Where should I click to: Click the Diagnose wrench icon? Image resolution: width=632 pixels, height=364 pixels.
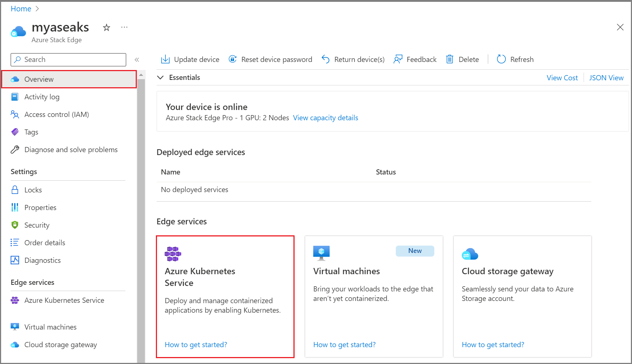(x=15, y=150)
